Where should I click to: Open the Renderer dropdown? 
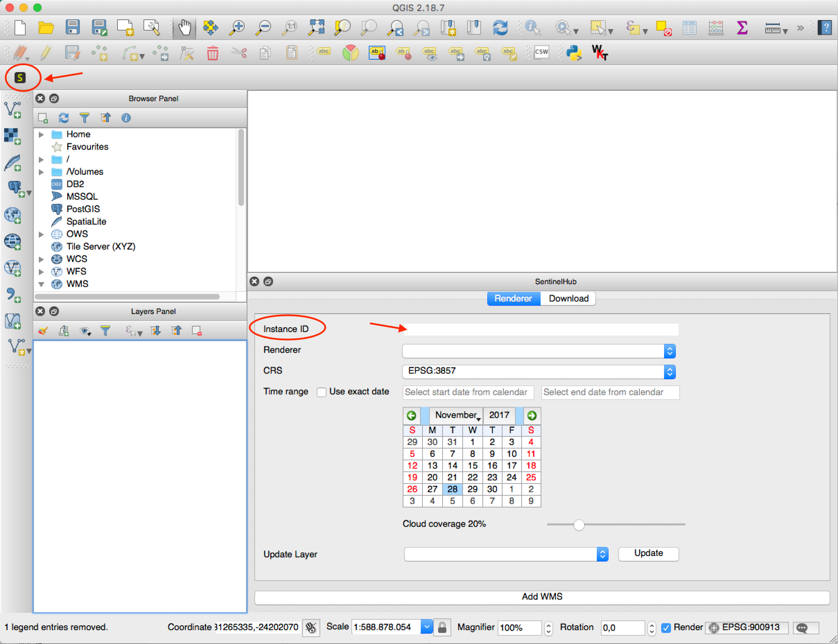click(539, 351)
